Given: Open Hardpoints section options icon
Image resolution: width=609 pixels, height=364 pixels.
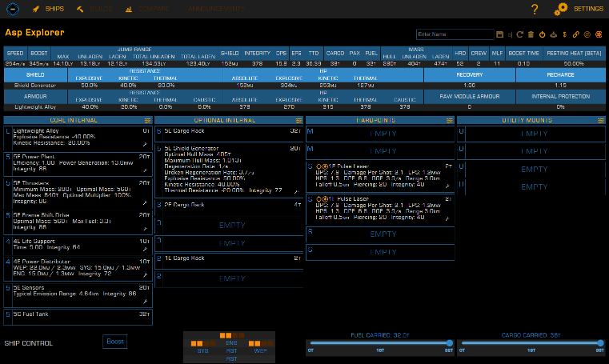Looking at the screenshot, I should 450,121.
